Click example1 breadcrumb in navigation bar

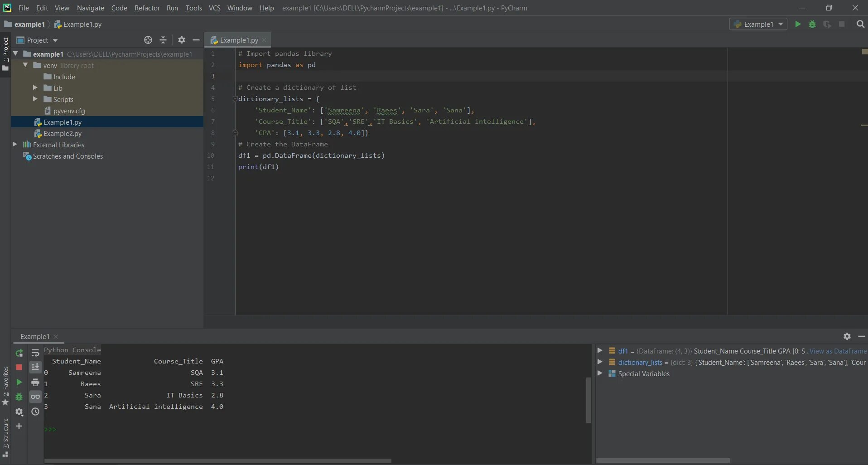point(24,24)
